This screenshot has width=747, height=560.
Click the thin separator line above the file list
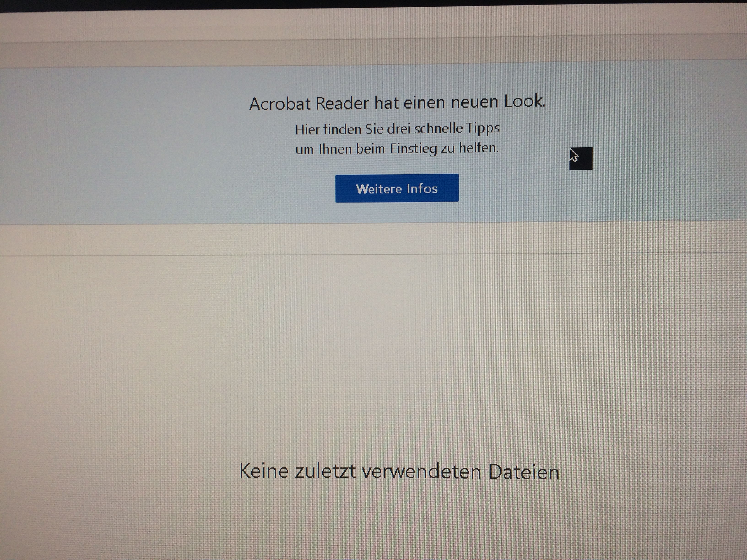[x=371, y=254]
